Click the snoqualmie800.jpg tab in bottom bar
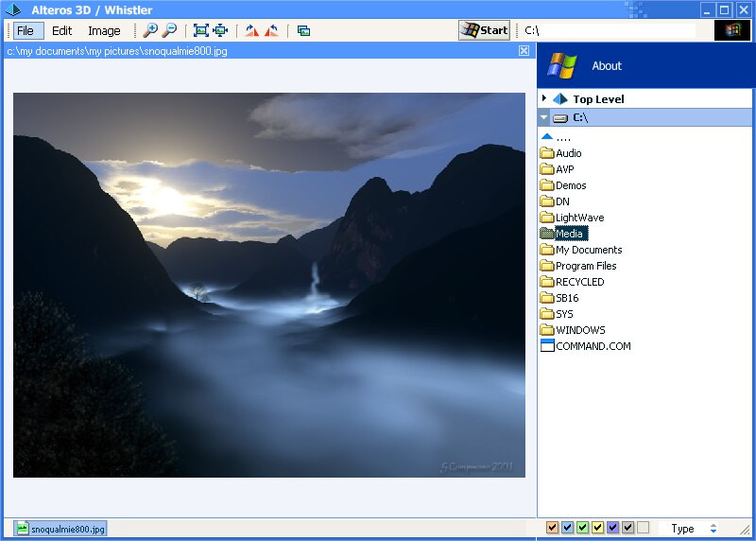Screen dimensions: 756x541 [60, 529]
